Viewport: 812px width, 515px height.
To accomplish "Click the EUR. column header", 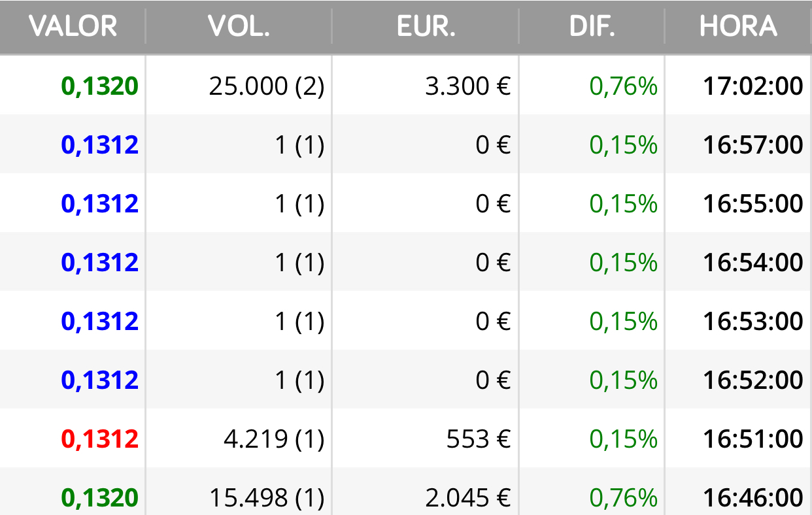I will tap(426, 27).
